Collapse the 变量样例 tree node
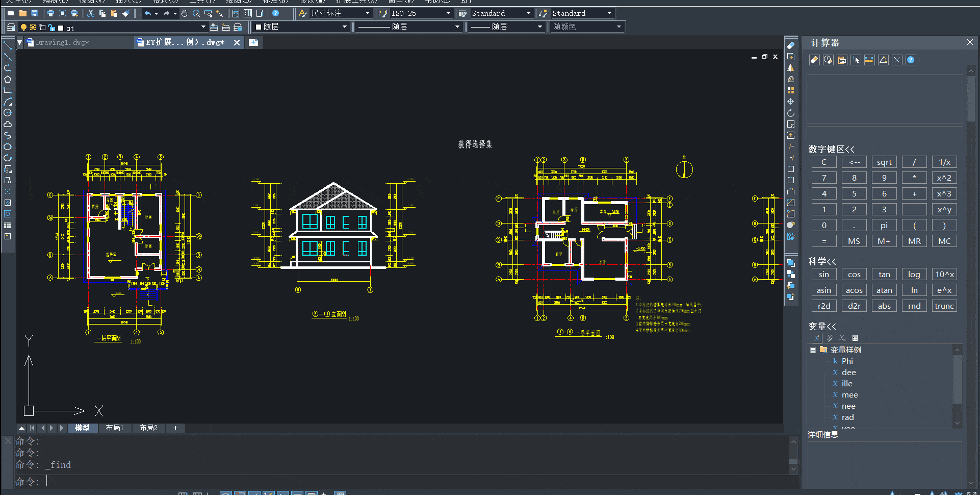 coord(813,350)
